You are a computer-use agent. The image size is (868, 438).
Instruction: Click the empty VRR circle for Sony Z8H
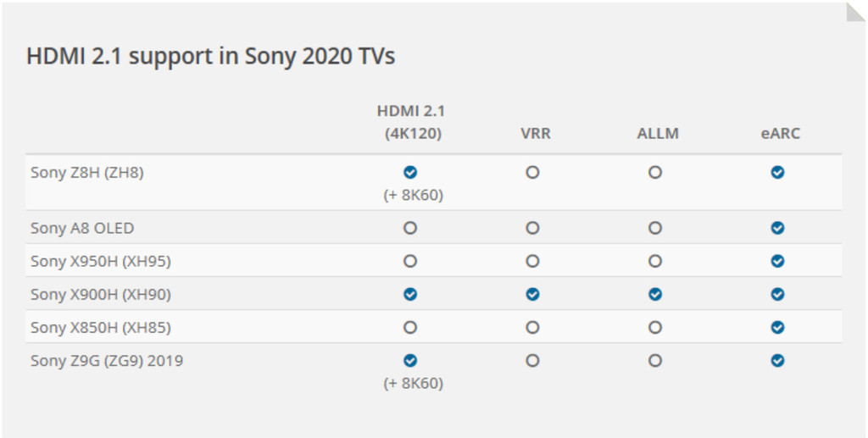click(532, 172)
